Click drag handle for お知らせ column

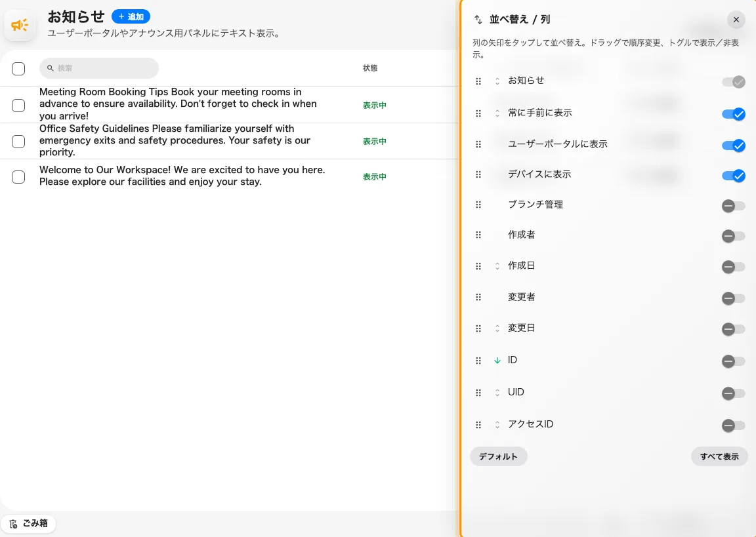[x=478, y=81]
